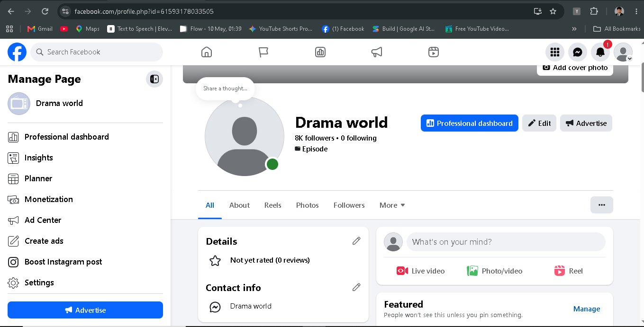Viewport: 644px width, 327px height.
Task: Open Messenger icon in header
Action: [578, 52]
